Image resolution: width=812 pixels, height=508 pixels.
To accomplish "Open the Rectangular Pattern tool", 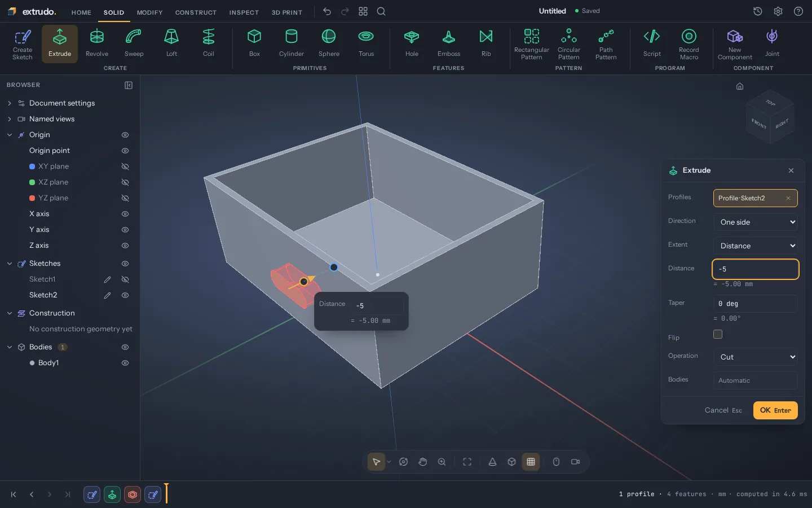I will (x=532, y=43).
